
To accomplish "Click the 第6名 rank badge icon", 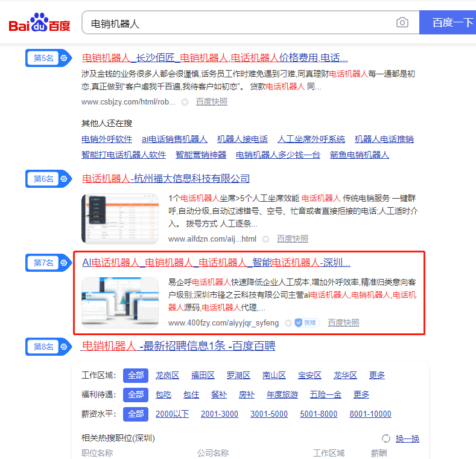I will point(49,179).
